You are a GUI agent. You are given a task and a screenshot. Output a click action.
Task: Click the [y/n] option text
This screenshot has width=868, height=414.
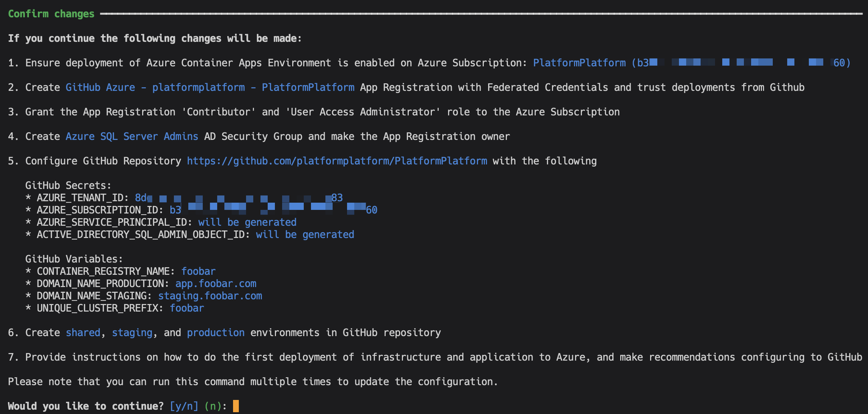pyautogui.click(x=184, y=406)
